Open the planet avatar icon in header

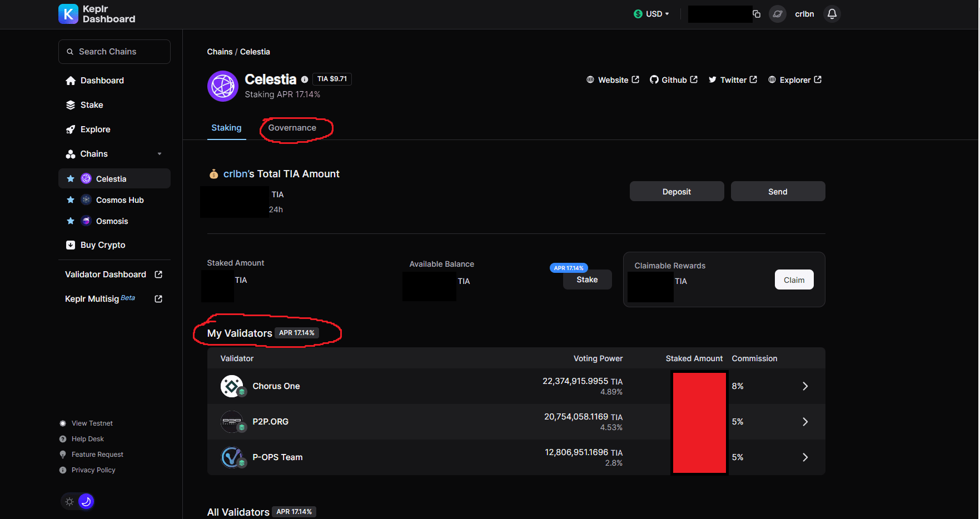[x=778, y=14]
